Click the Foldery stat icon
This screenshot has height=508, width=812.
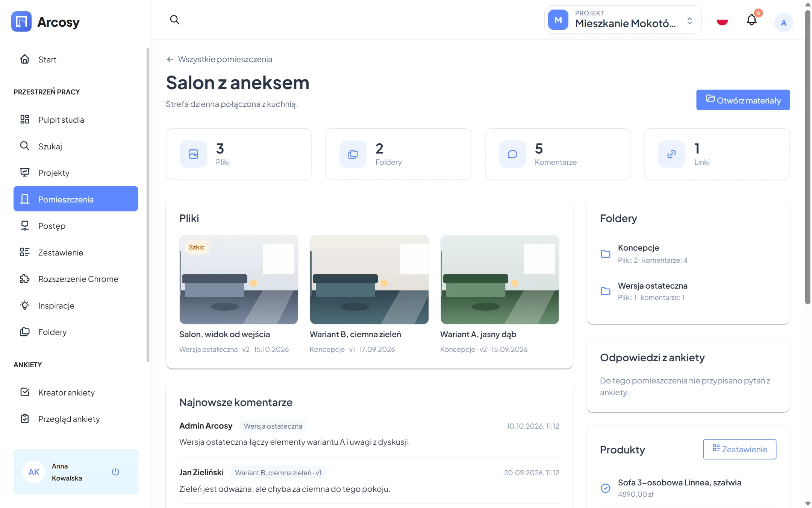click(353, 154)
